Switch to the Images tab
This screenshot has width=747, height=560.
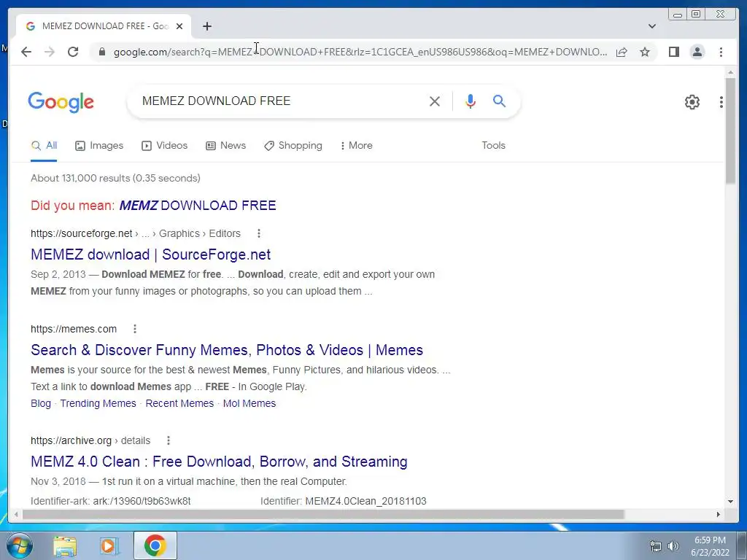(99, 146)
